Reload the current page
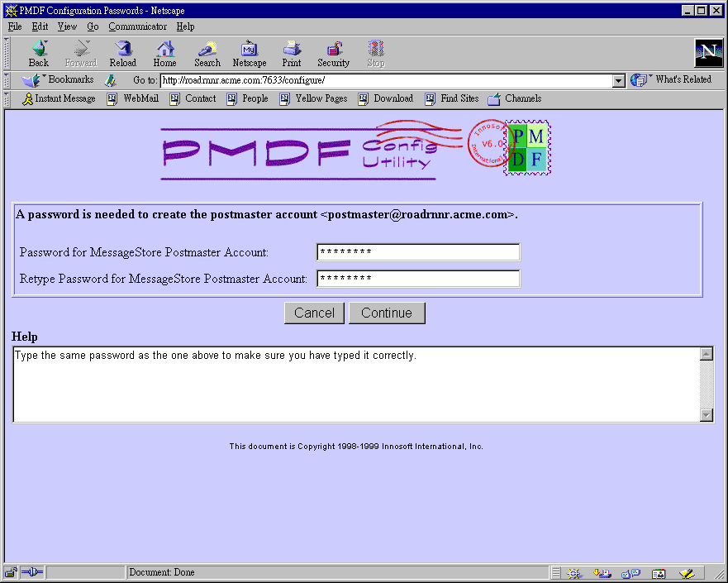The image size is (728, 583). click(123, 53)
